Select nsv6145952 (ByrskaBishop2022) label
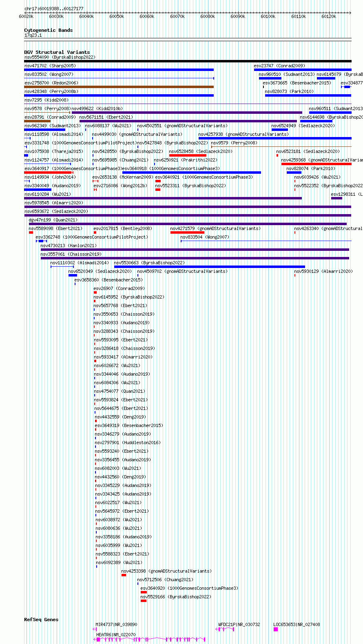This screenshot has height=644, width=363. tap(129, 297)
